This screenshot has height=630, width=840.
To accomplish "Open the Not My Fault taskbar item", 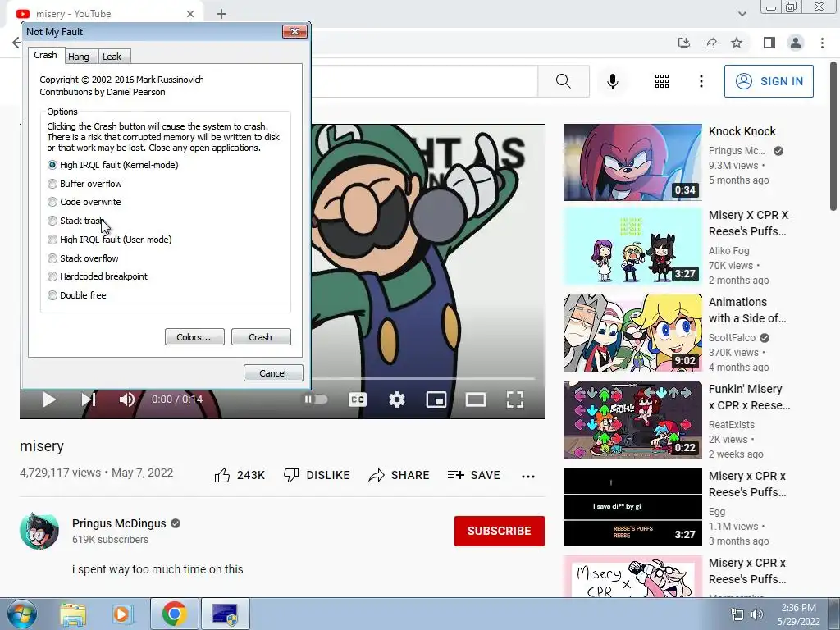I will point(225,614).
